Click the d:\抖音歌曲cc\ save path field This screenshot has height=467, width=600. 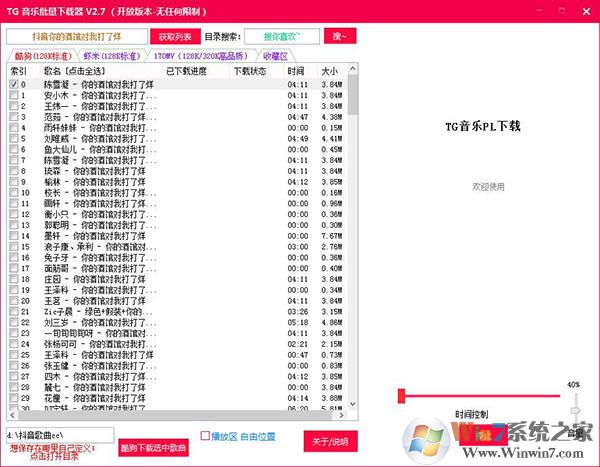coord(60,435)
